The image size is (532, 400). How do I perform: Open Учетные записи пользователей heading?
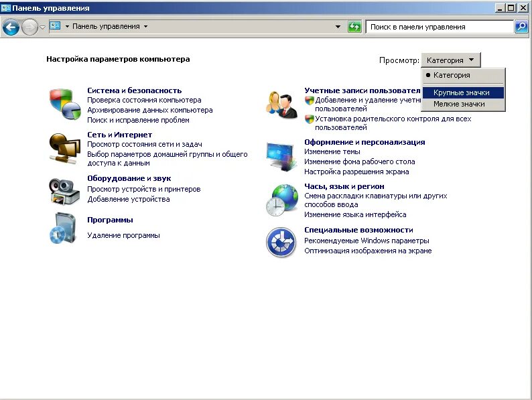click(362, 90)
